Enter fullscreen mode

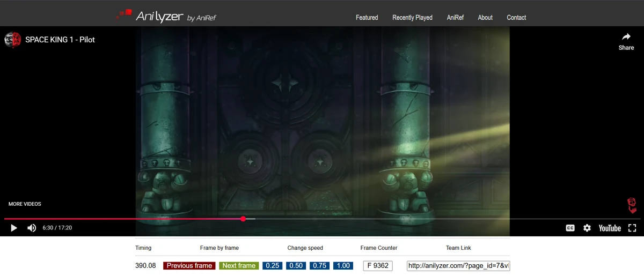632,228
